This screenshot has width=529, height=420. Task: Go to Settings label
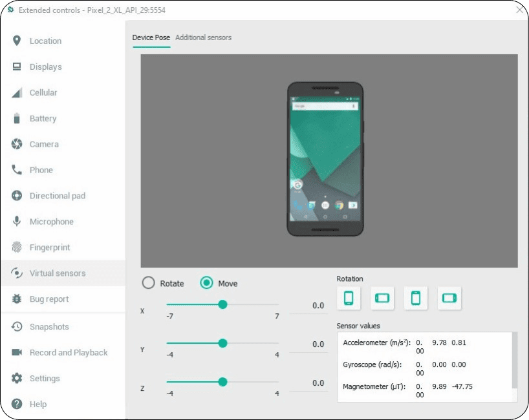coord(45,379)
